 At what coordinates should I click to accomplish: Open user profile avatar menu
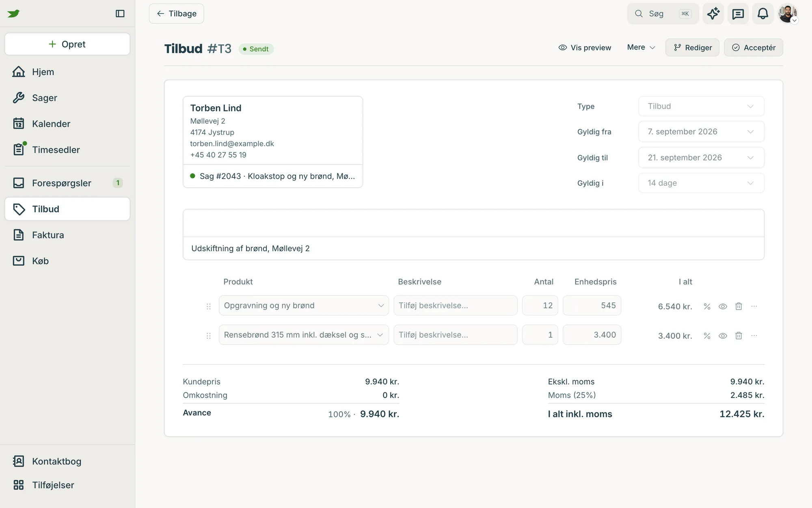[x=788, y=13]
